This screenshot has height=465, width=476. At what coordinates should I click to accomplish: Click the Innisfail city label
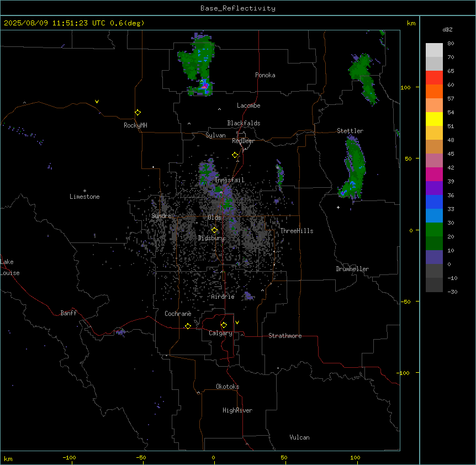click(230, 180)
